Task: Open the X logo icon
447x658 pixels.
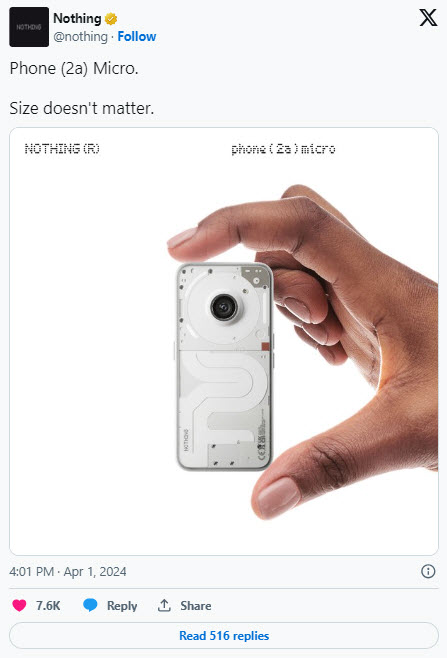Action: pos(428,18)
